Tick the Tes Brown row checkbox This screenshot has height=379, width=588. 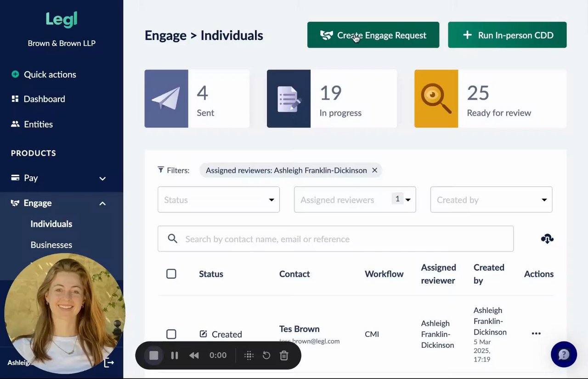(x=171, y=334)
